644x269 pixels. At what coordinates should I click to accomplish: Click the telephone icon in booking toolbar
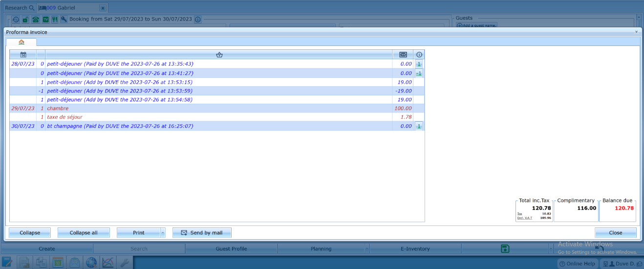click(x=35, y=20)
